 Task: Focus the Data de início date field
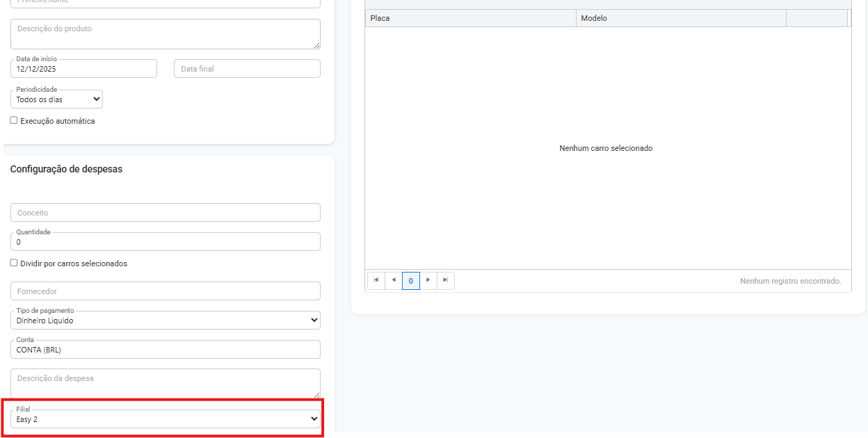tap(83, 70)
